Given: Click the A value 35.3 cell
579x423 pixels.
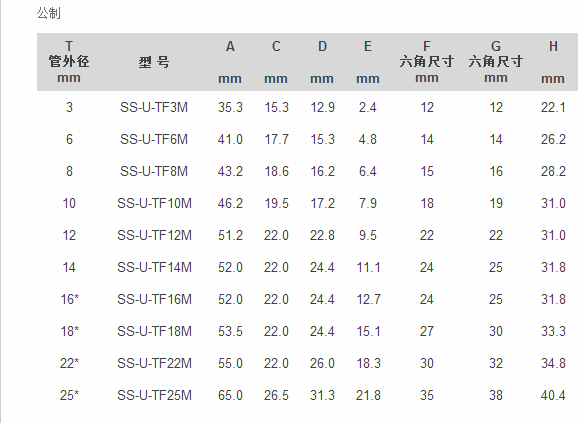Looking at the screenshot, I should [230, 107].
